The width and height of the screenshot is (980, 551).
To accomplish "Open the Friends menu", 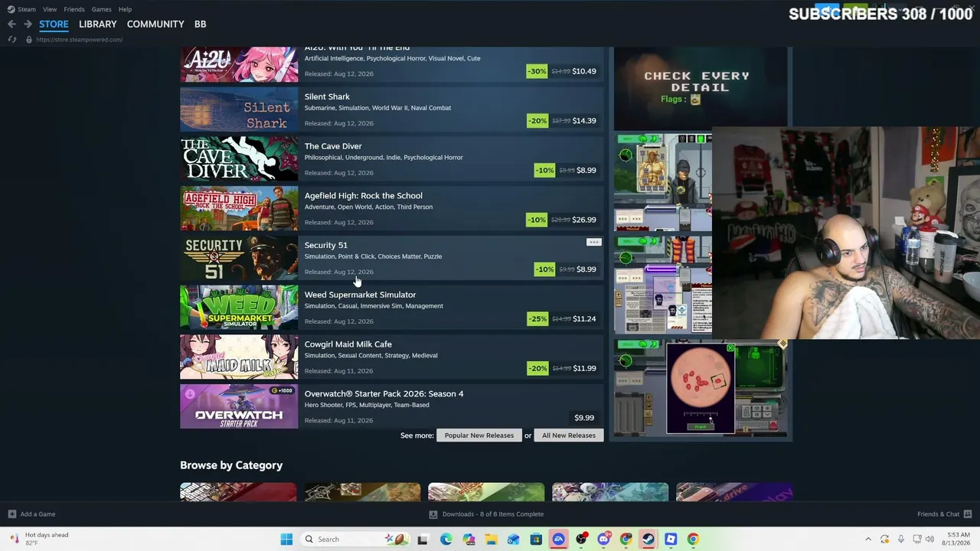I will point(74,9).
